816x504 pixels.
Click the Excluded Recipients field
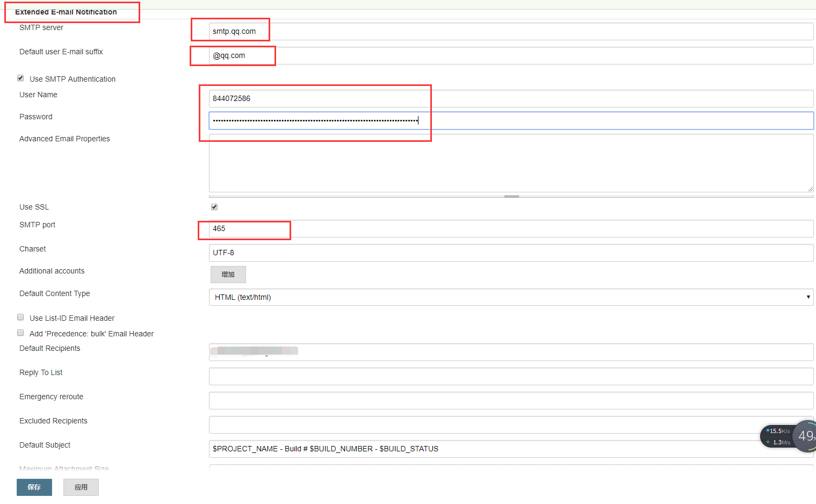[511, 424]
